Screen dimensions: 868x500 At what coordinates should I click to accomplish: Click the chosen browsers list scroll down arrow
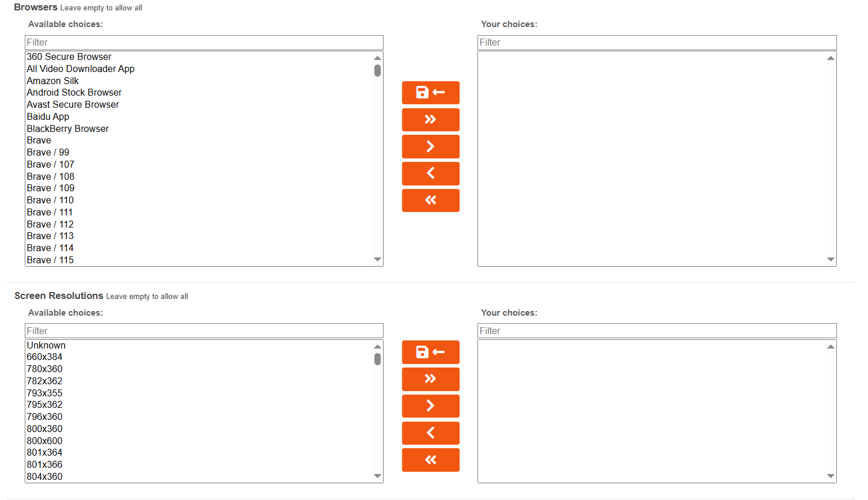831,260
